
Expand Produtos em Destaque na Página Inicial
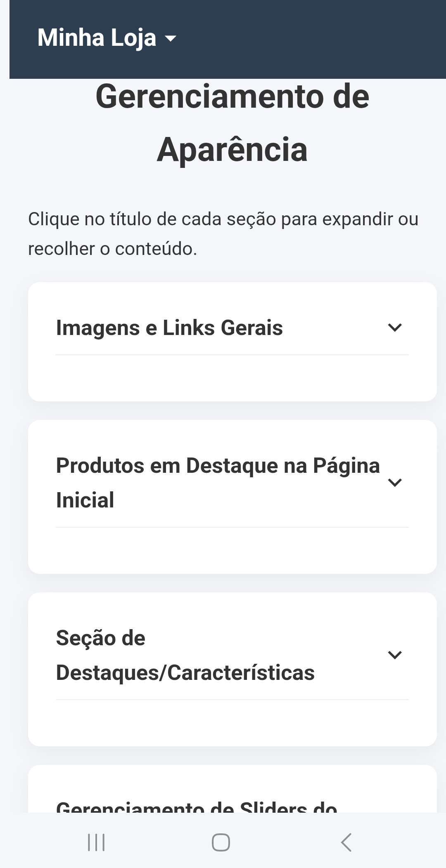218,483
